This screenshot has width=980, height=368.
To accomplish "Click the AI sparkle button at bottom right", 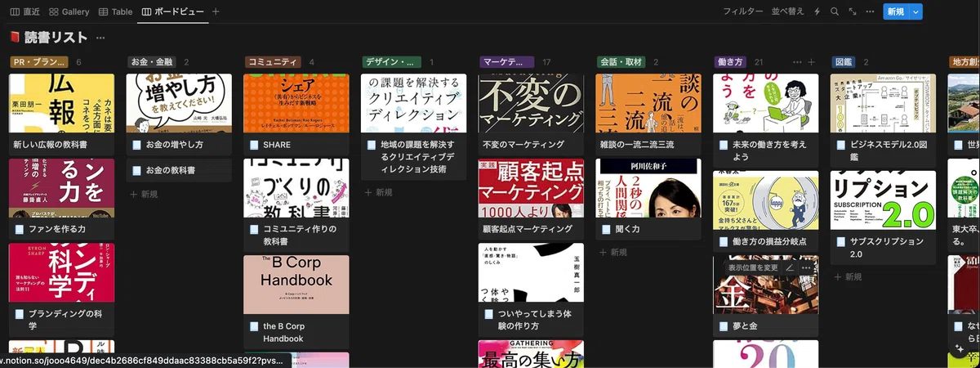I will [959, 347].
